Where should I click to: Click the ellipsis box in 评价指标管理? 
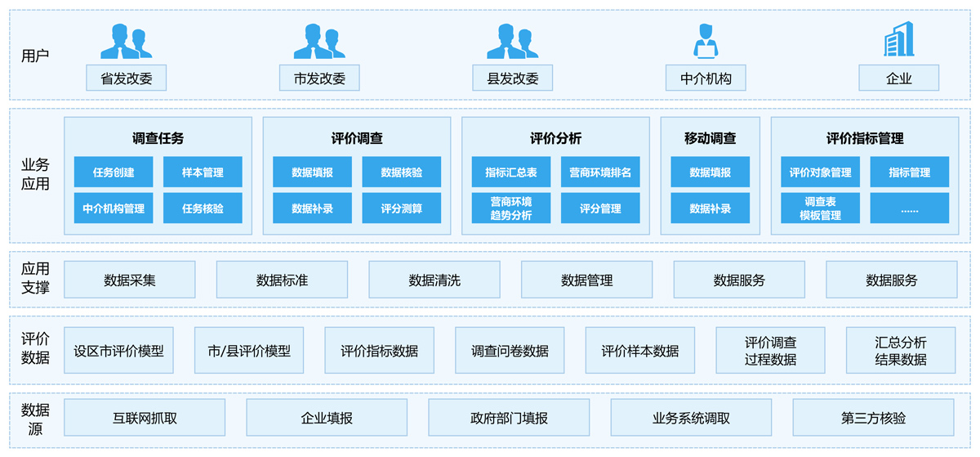pos(910,208)
